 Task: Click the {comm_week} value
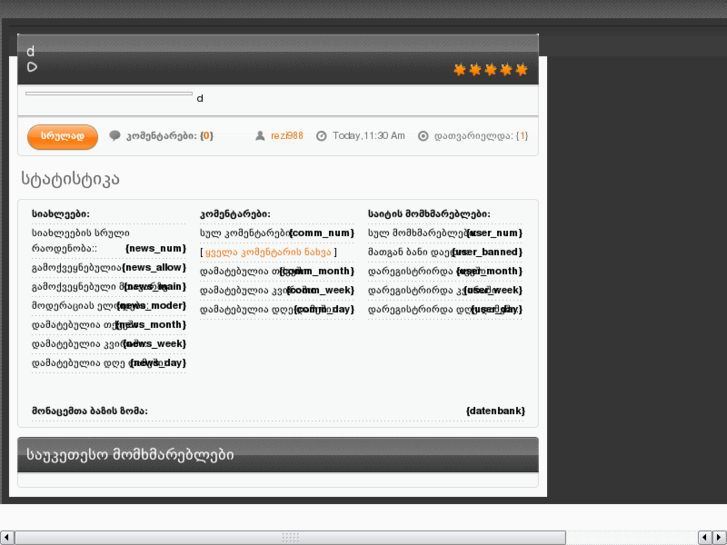pyautogui.click(x=320, y=290)
